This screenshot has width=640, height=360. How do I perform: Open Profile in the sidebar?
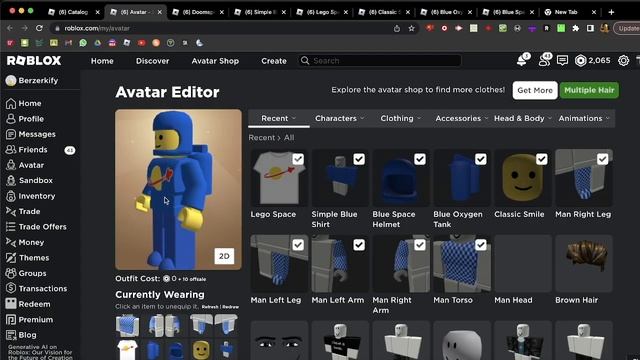pos(25,119)
